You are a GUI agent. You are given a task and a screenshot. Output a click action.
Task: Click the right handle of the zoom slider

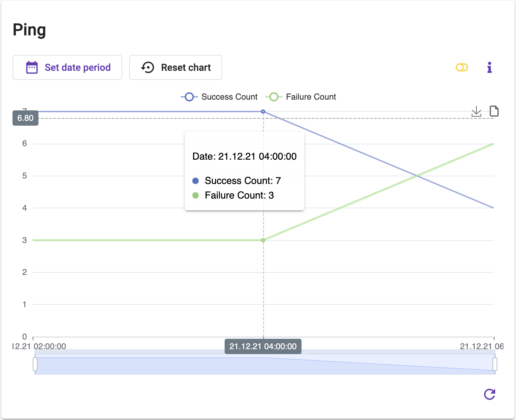coord(495,364)
